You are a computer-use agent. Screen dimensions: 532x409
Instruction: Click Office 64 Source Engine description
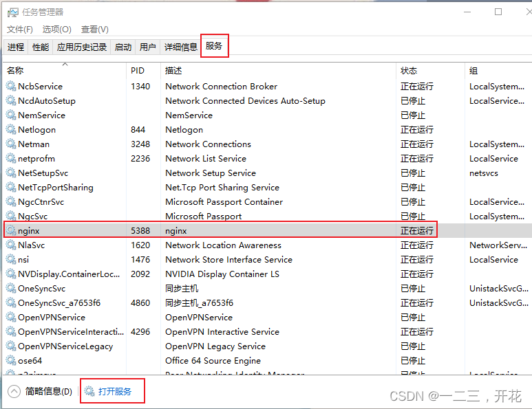coord(213,361)
